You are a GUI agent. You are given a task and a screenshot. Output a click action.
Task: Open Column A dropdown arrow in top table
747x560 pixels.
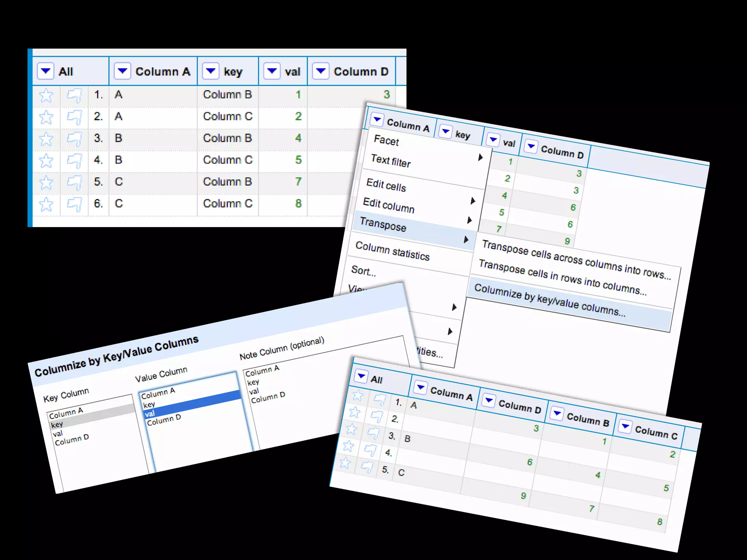(122, 71)
